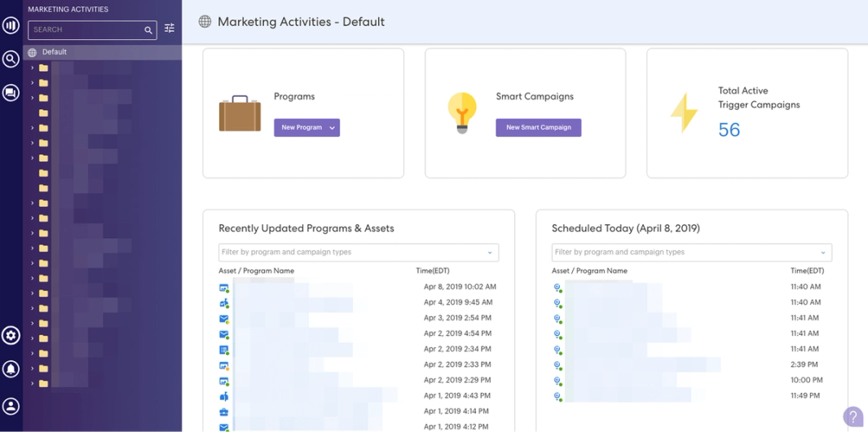Viewport: 868px width, 432px height.
Task: Click campaign icon in the 10:00 PM scheduled row
Action: pos(558,381)
